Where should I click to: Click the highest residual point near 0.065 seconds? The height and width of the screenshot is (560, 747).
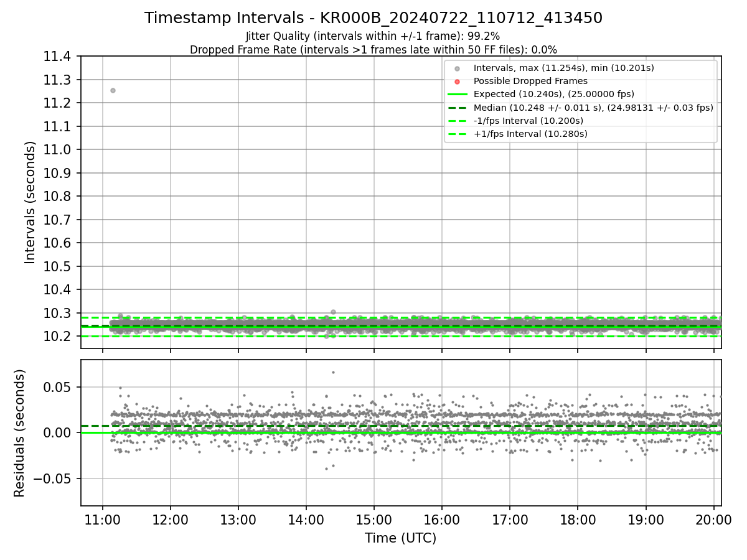tap(333, 372)
